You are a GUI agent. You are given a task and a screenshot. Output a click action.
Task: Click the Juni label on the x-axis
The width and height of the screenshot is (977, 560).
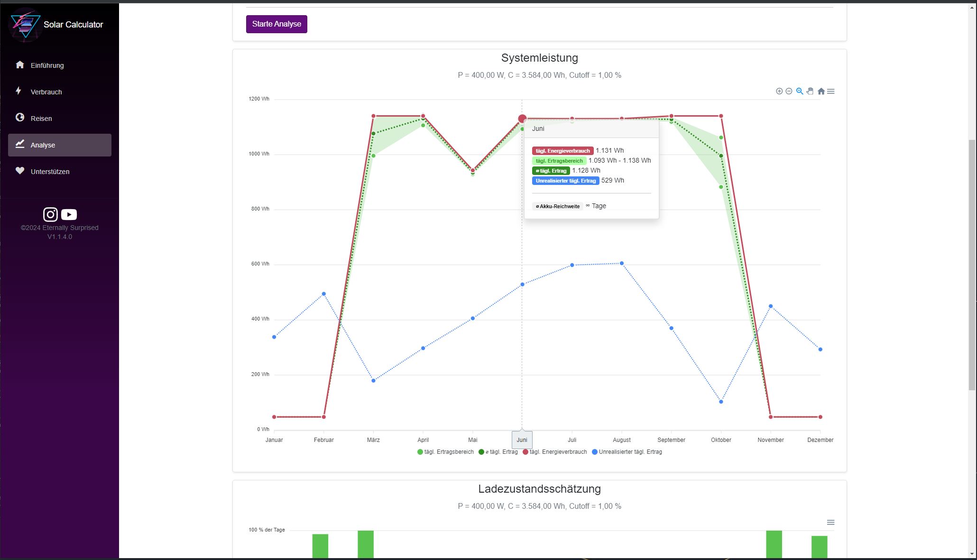coord(522,440)
